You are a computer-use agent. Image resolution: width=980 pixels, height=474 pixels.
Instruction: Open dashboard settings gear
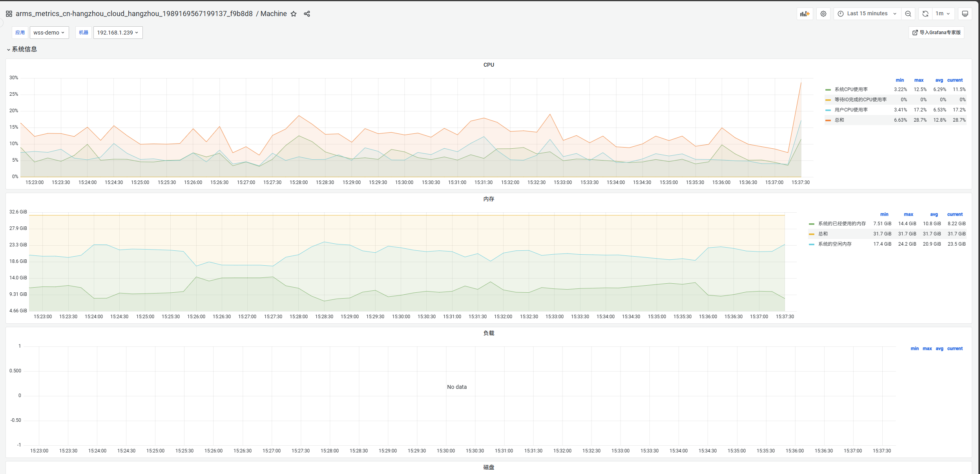coord(823,14)
